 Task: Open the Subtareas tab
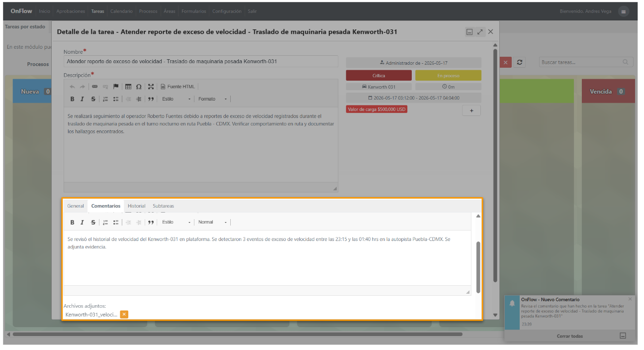coord(163,206)
